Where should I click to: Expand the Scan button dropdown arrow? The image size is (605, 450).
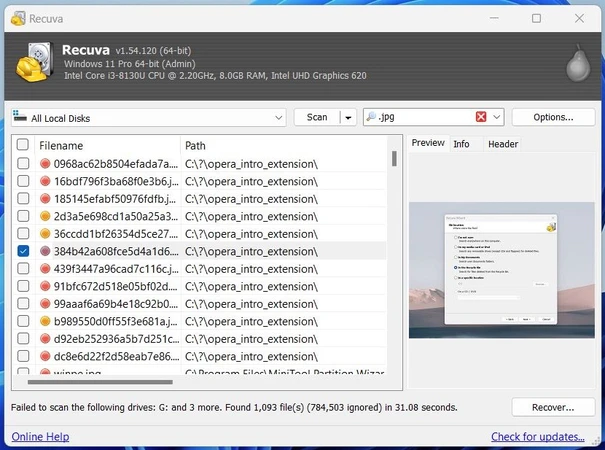[x=348, y=118]
